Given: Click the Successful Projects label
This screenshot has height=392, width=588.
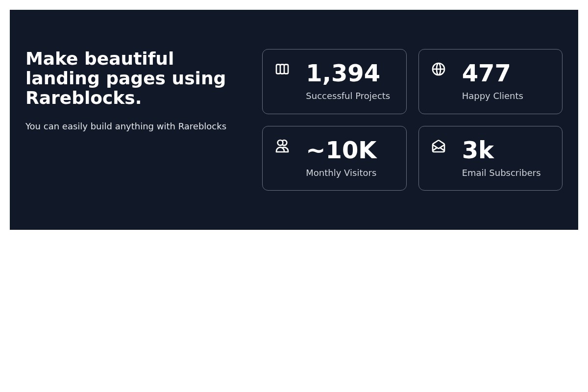Looking at the screenshot, I should 348,96.
